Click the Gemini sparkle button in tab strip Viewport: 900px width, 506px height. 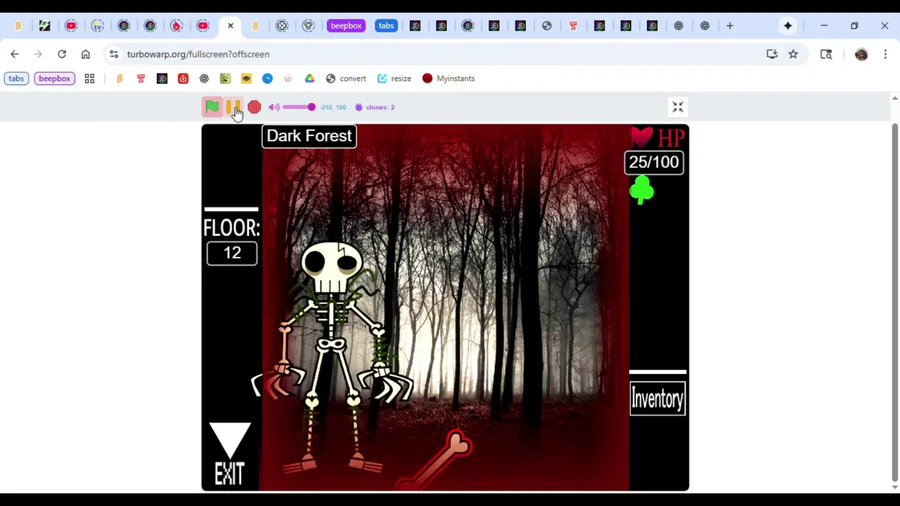pos(788,26)
